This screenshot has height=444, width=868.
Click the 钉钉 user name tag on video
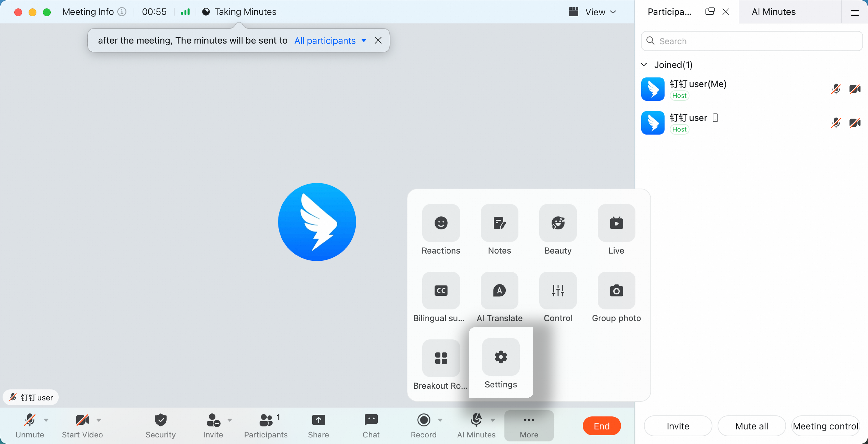31,398
